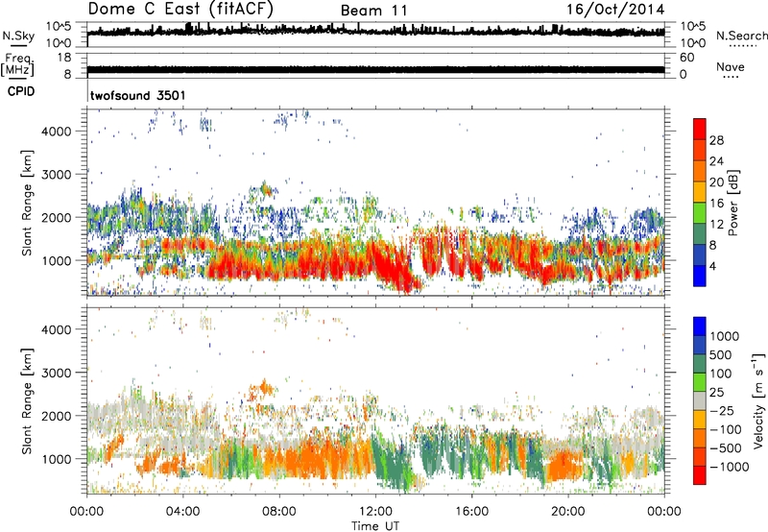This screenshot has width=768, height=532.
Task: Select the "16:00" time tick label
Action: 471,512
